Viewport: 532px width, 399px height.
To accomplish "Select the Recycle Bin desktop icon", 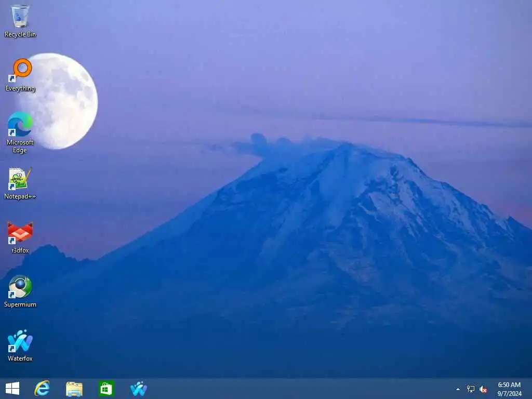I will click(20, 20).
